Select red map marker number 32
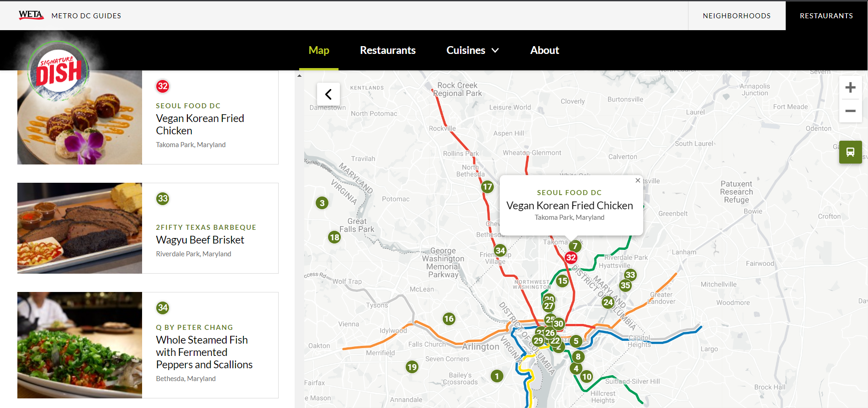Image resolution: width=868 pixels, height=408 pixels. [x=571, y=258]
